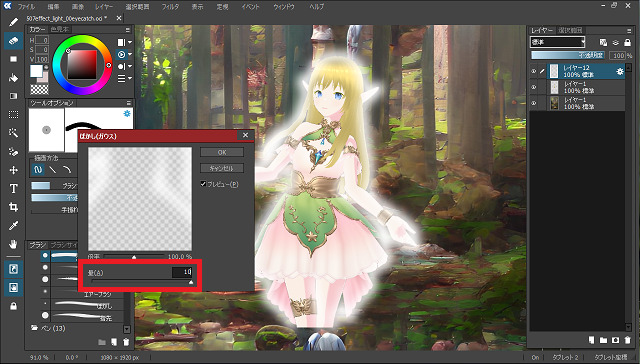
Task: Select the ぼかし brush
Action: coord(83,306)
